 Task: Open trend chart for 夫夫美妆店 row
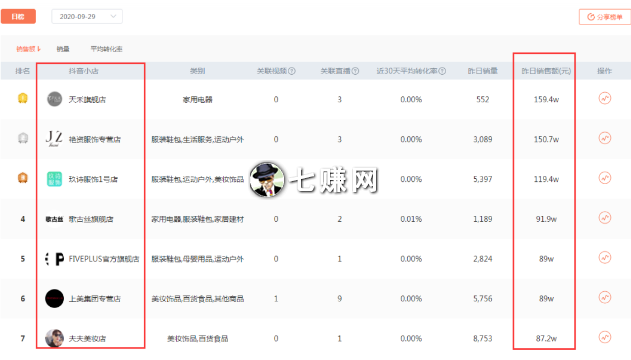(604, 337)
